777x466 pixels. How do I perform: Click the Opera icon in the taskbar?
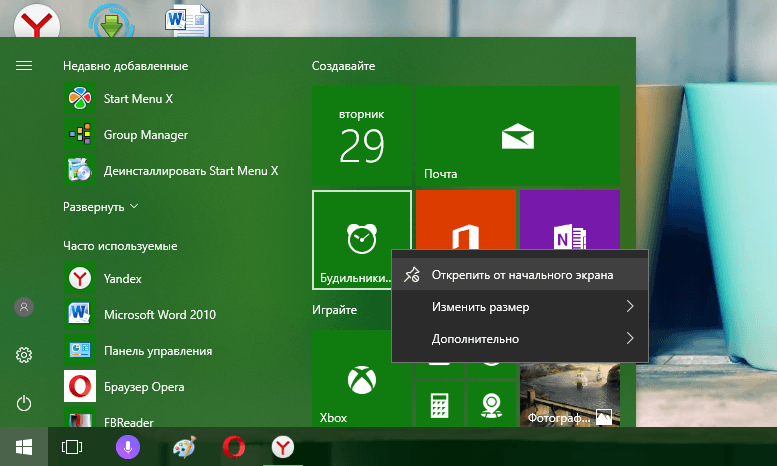[x=234, y=447]
